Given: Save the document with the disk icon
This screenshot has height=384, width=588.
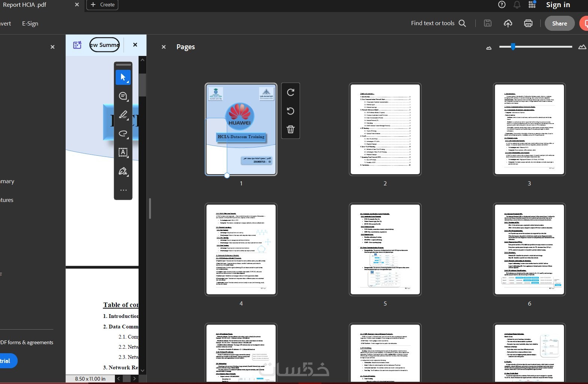Looking at the screenshot, I should [x=488, y=23].
